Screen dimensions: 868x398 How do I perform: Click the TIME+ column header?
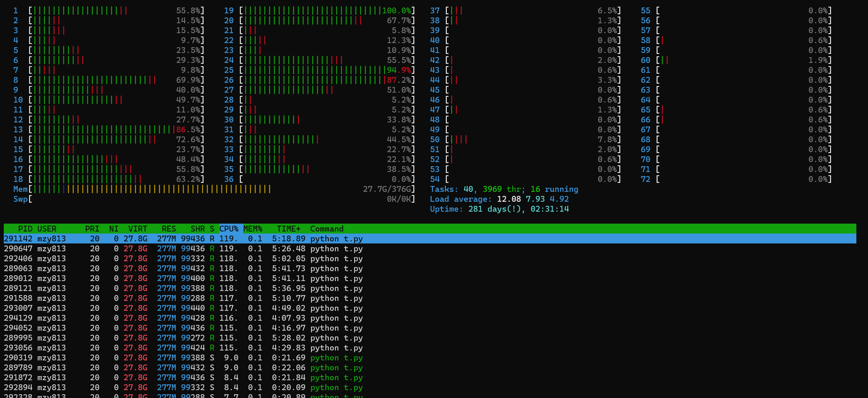[288, 229]
